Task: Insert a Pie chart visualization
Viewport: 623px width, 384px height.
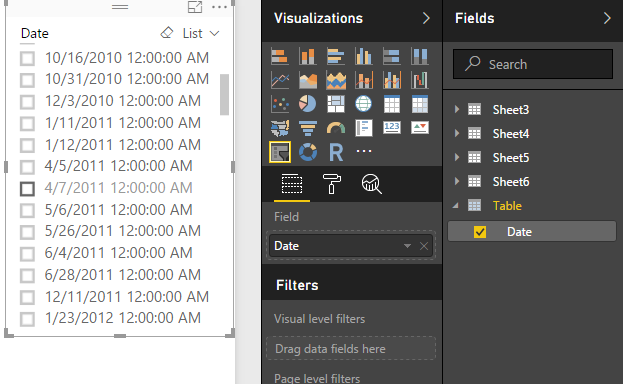Action: [308, 104]
